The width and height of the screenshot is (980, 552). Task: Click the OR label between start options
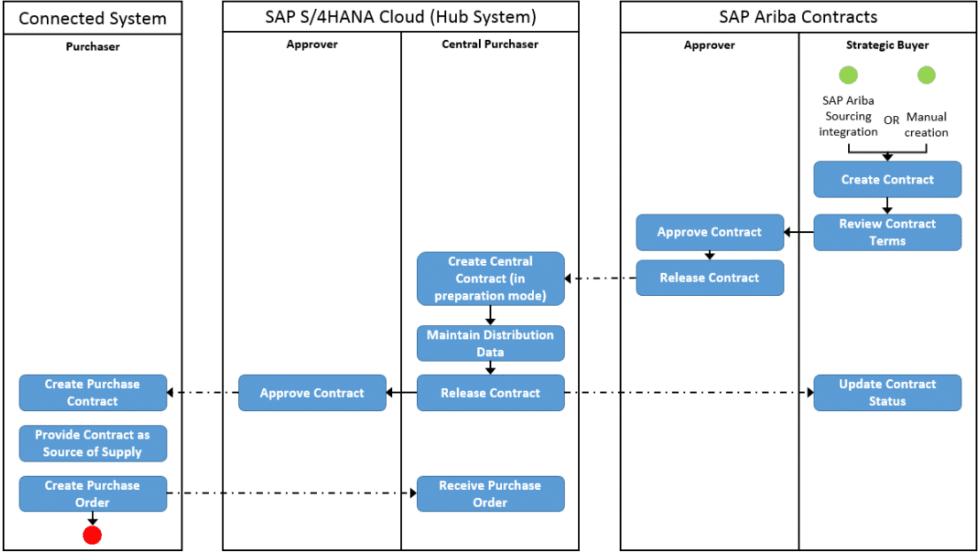[x=891, y=120]
